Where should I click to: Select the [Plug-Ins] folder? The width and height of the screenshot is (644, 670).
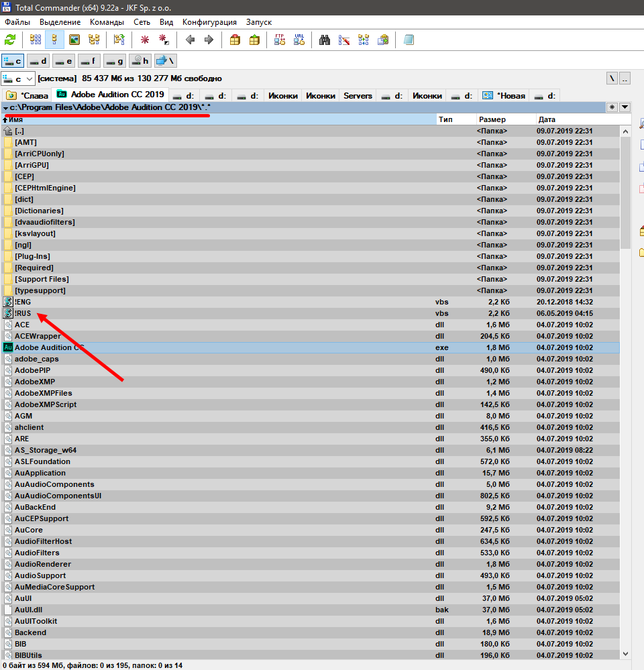[x=311, y=256]
